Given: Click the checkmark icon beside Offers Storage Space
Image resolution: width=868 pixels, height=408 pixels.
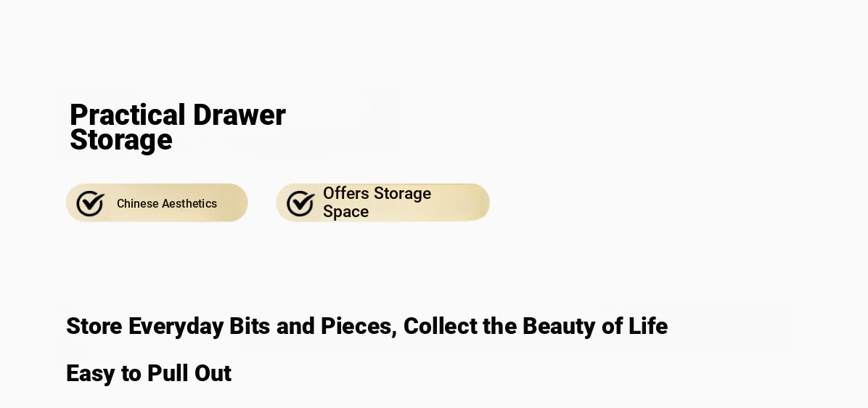Looking at the screenshot, I should pos(300,203).
